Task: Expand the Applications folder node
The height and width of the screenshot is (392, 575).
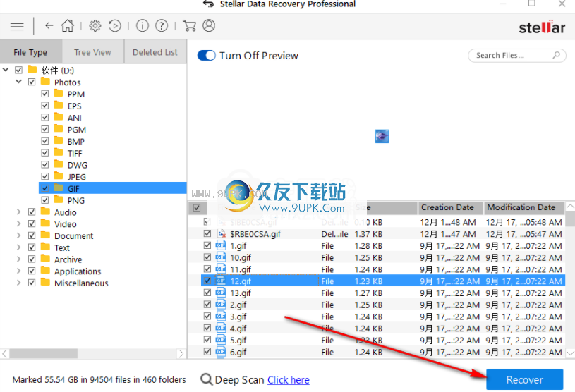Action: point(19,271)
